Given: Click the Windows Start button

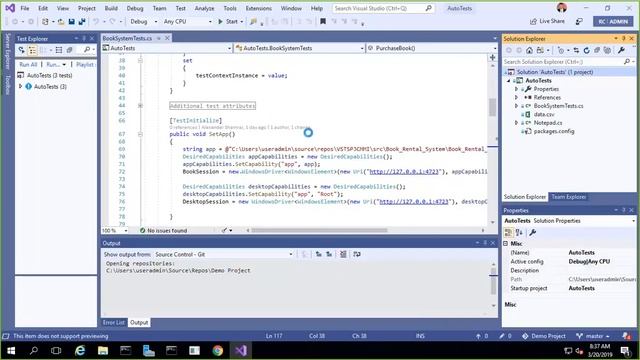Looking at the screenshot, I should [11, 351].
